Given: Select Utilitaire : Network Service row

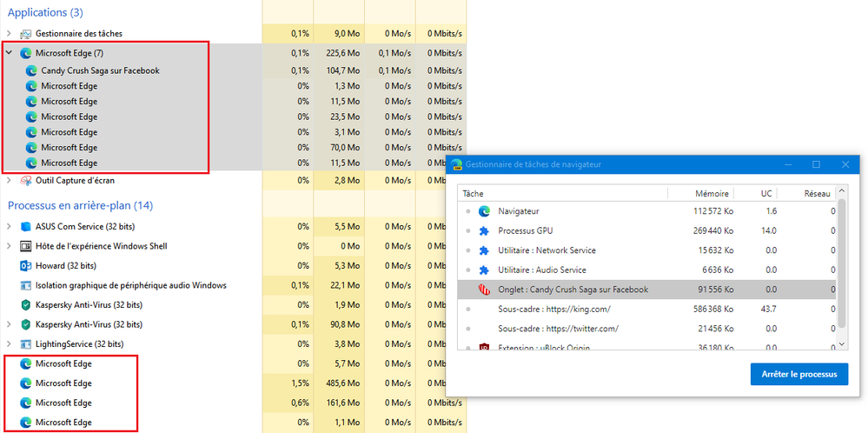Looking at the screenshot, I should click(x=647, y=250).
